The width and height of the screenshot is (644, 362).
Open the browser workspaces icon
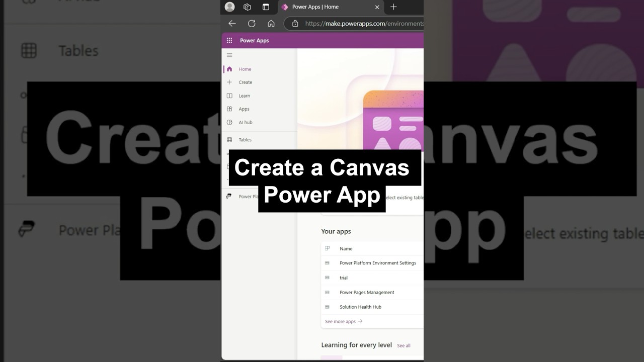point(247,7)
